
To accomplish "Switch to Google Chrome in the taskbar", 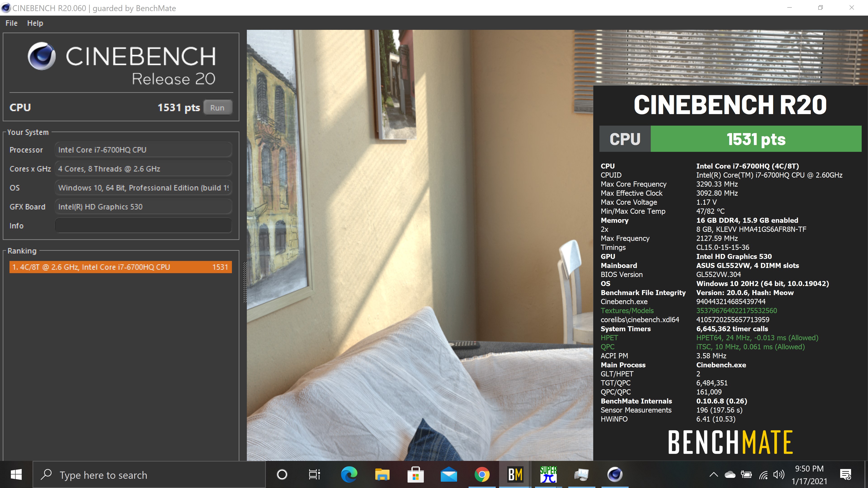I will coord(482,474).
